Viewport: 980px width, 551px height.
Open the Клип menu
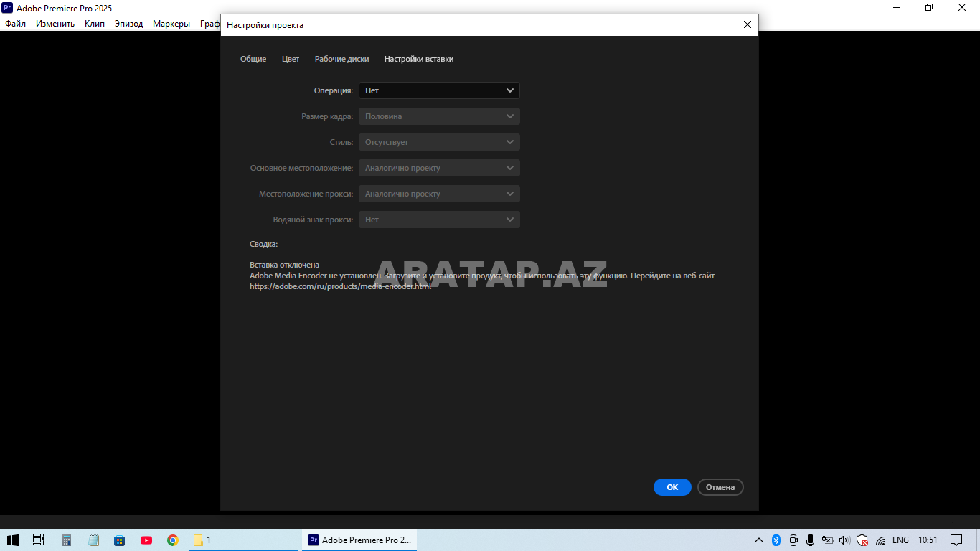point(95,24)
